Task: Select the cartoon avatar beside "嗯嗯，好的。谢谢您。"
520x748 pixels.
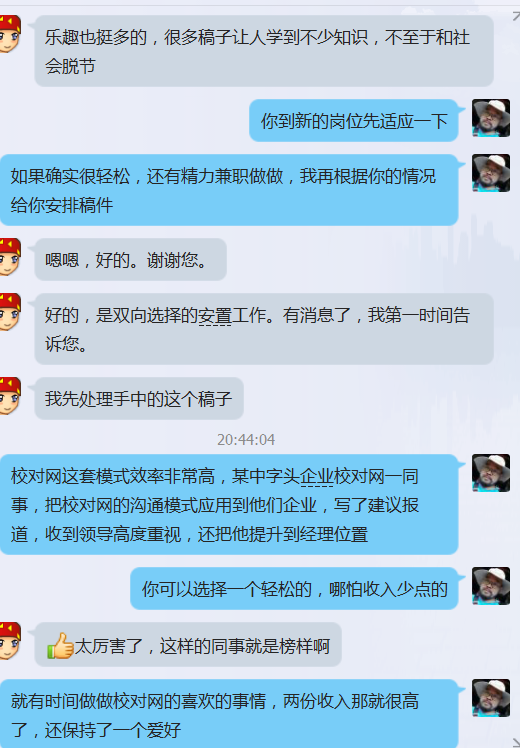Action: (10, 257)
